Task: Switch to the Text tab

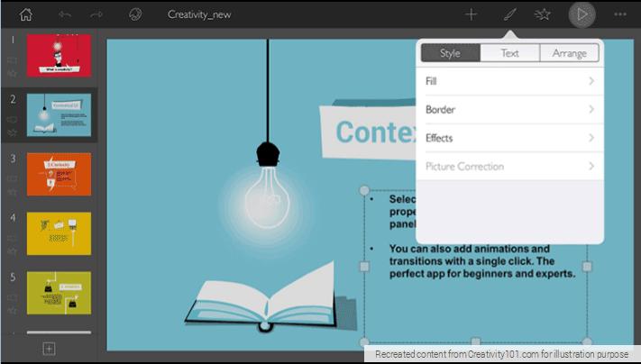Action: point(509,53)
